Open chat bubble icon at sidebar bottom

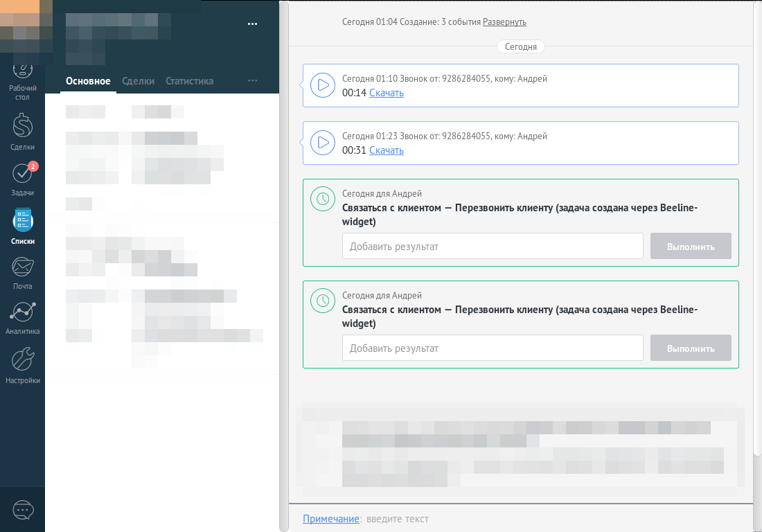point(23,510)
